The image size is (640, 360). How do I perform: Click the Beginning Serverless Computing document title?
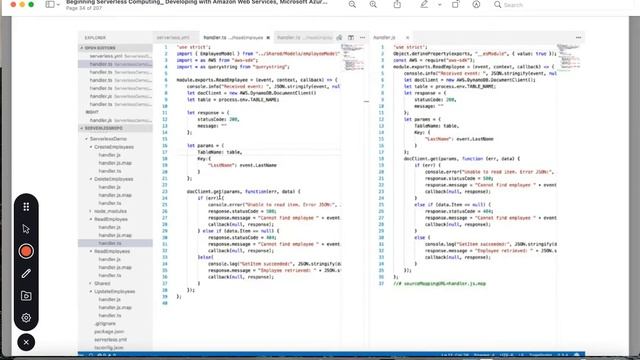pos(197,2)
